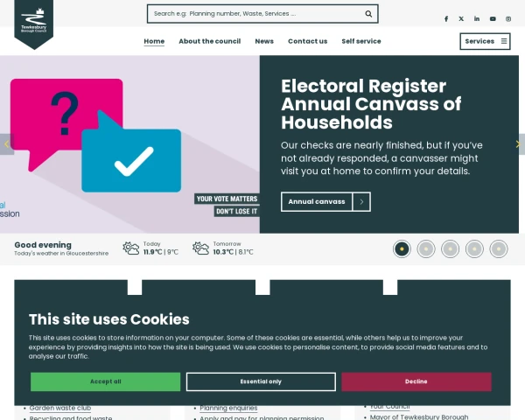The width and height of the screenshot is (525, 420).
Task: Focus the site search input field
Action: [x=254, y=13]
